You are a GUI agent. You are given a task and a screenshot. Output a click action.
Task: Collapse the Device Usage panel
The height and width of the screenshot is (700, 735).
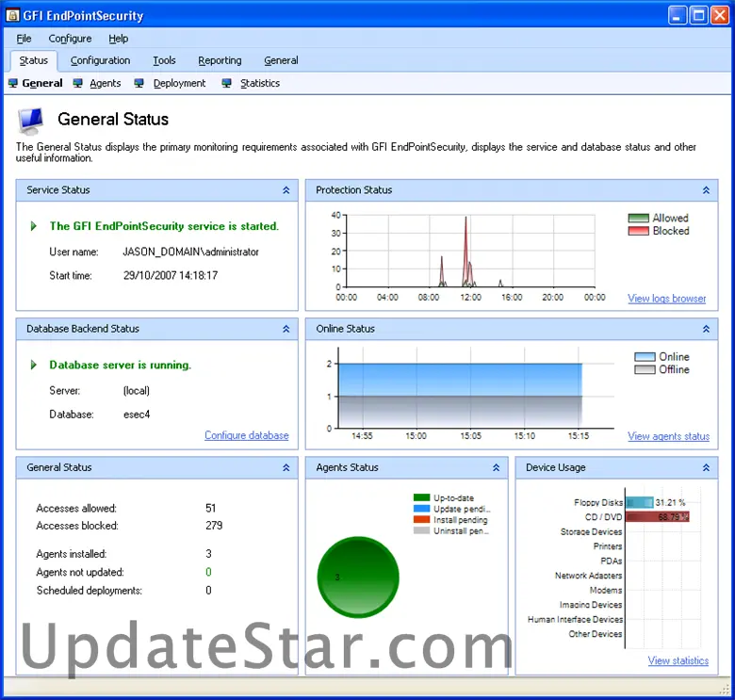(706, 467)
